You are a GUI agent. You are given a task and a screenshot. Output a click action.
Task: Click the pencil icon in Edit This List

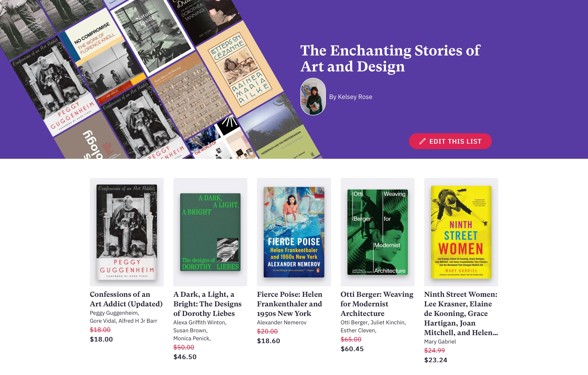pyautogui.click(x=422, y=141)
